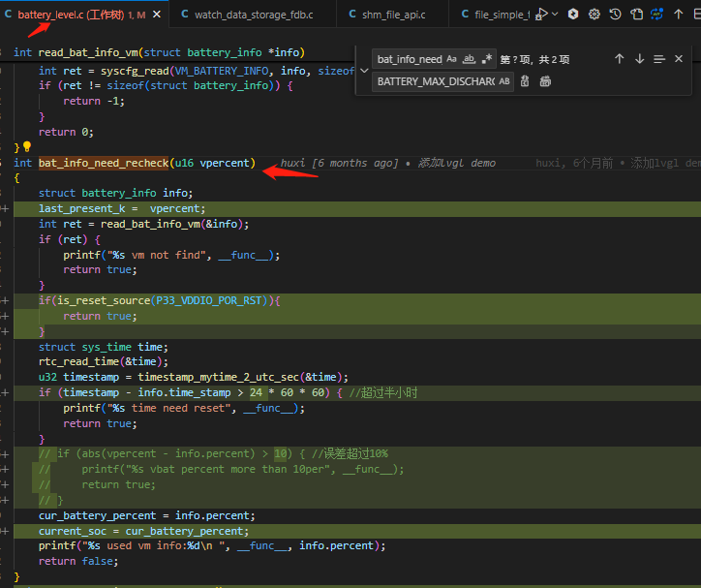
Task: Go to next match arrow in find widget
Action: tap(640, 59)
